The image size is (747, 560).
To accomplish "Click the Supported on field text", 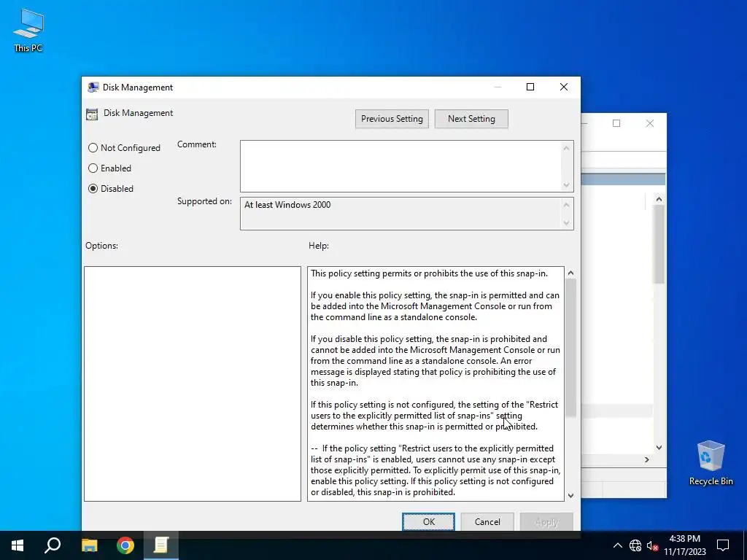I will 287,205.
